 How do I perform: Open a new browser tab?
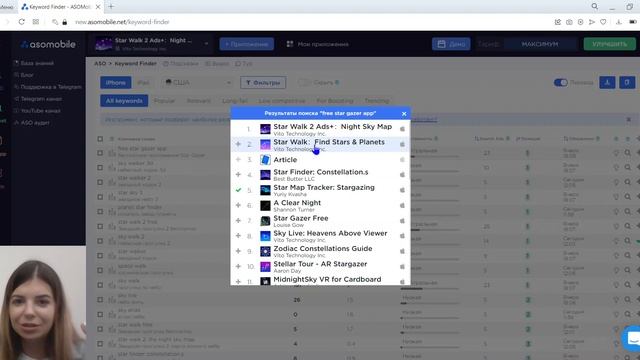click(111, 7)
